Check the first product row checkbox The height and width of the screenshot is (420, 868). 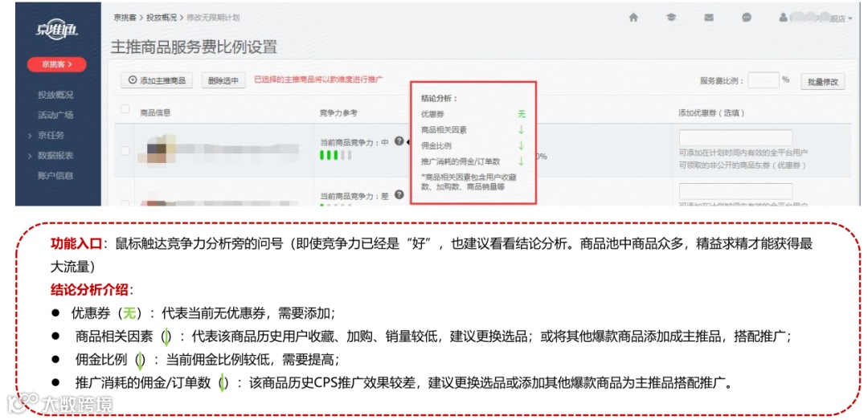125,150
